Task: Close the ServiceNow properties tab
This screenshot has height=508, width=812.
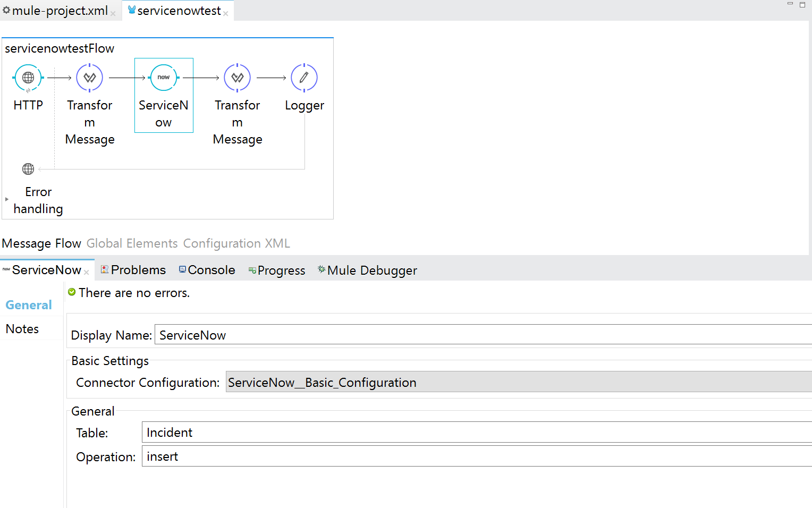Action: [x=87, y=273]
